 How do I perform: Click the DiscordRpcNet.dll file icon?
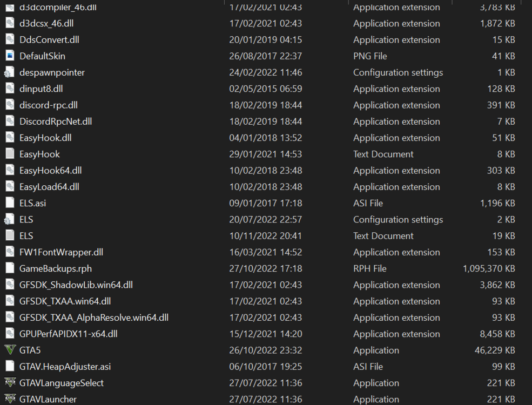pos(10,121)
